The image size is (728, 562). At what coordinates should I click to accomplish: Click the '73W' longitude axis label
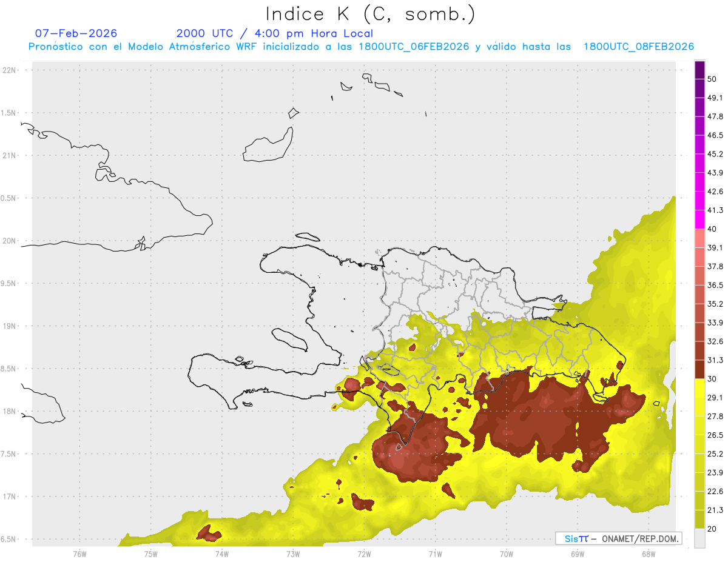[293, 553]
